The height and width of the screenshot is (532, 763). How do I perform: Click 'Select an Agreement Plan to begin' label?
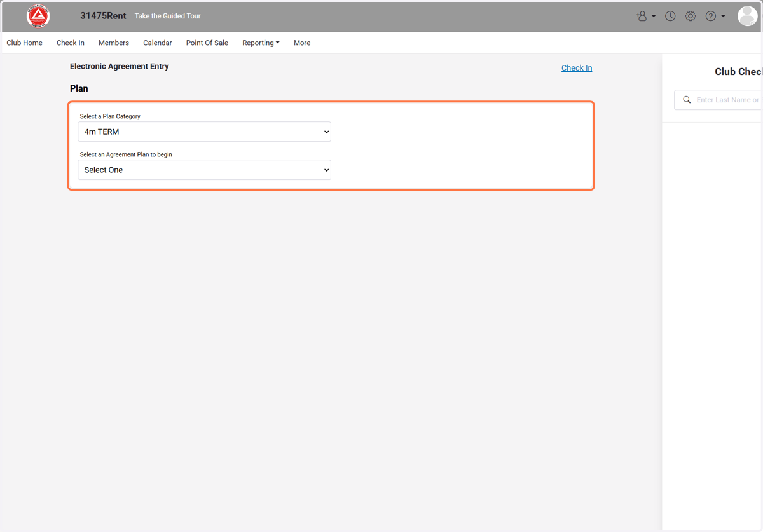[x=126, y=154]
